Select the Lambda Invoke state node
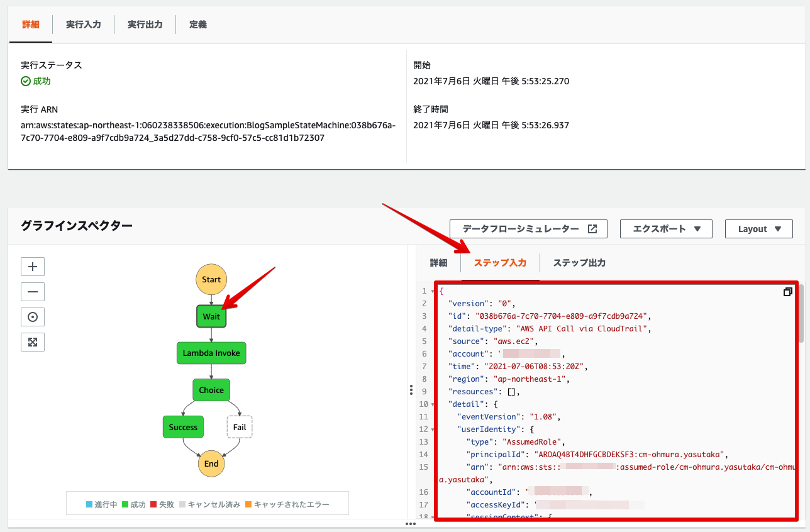810x532 pixels. [211, 353]
